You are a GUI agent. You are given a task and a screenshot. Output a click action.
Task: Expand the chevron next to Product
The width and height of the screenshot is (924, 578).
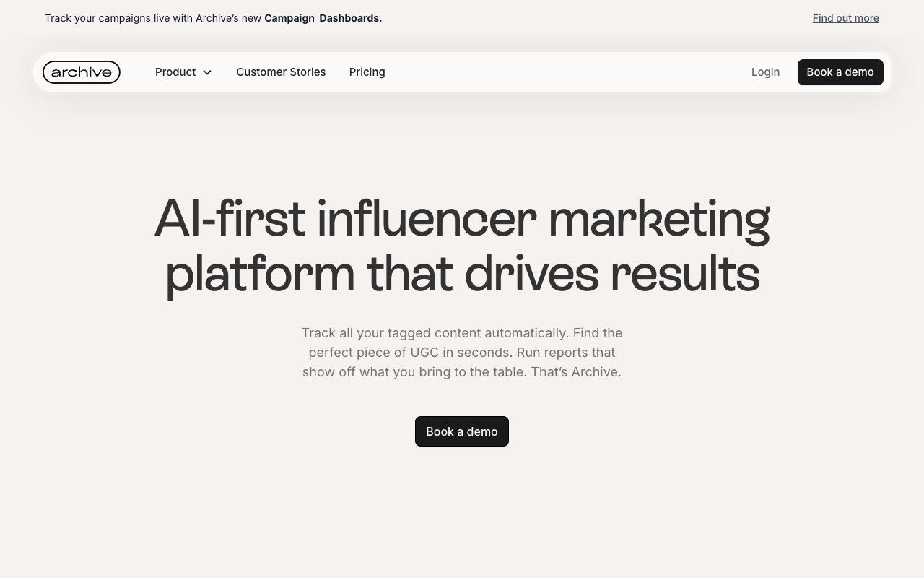pyautogui.click(x=207, y=72)
